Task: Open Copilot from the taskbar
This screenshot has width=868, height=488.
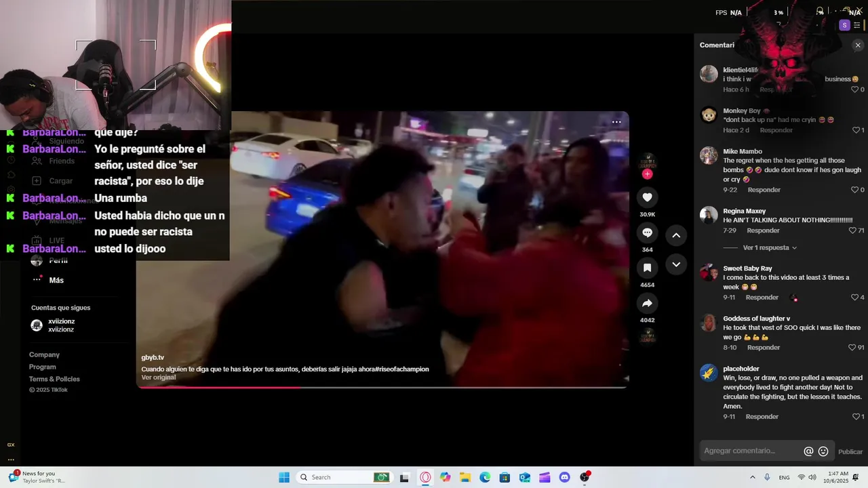Action: 445,477
